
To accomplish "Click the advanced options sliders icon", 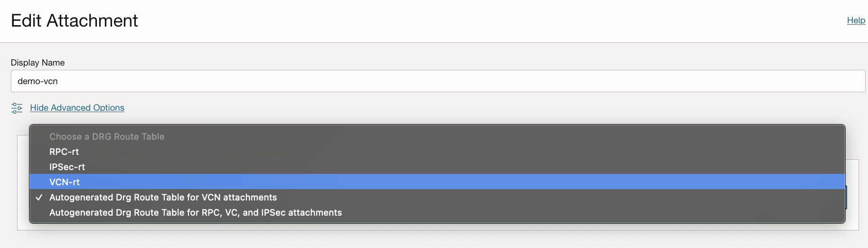I will click(17, 108).
